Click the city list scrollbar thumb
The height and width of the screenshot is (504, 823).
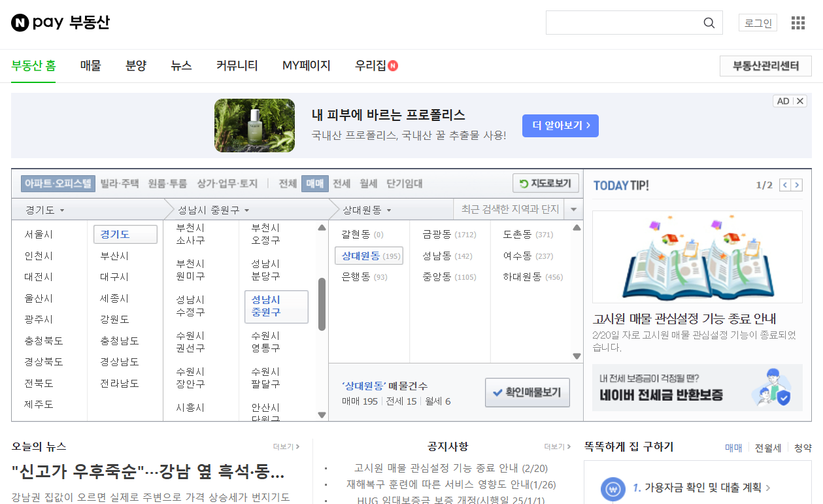(322, 304)
